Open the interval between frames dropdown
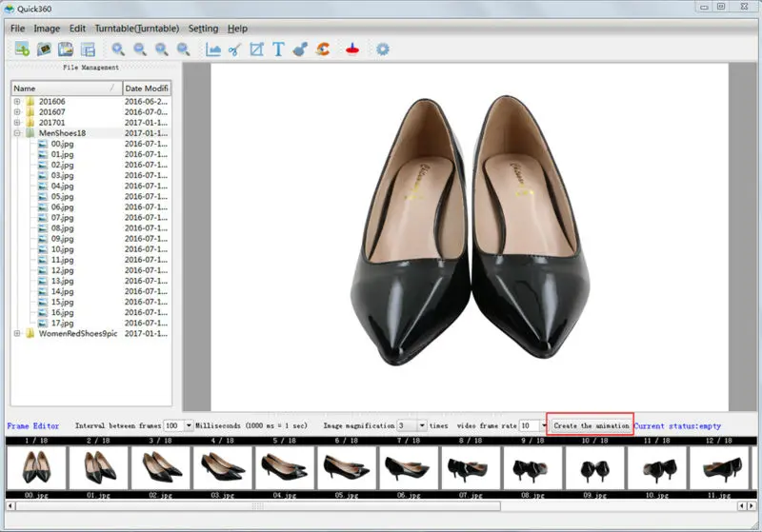The width and height of the screenshot is (762, 532). [188, 426]
